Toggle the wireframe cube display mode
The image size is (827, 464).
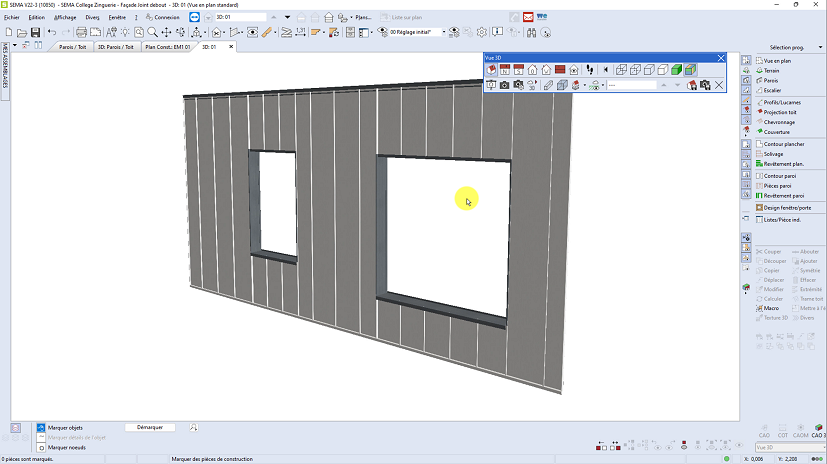[x=620, y=70]
